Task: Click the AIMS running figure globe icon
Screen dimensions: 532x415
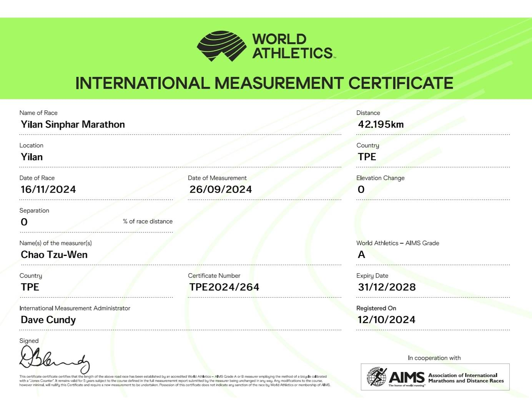Action: pos(376,377)
